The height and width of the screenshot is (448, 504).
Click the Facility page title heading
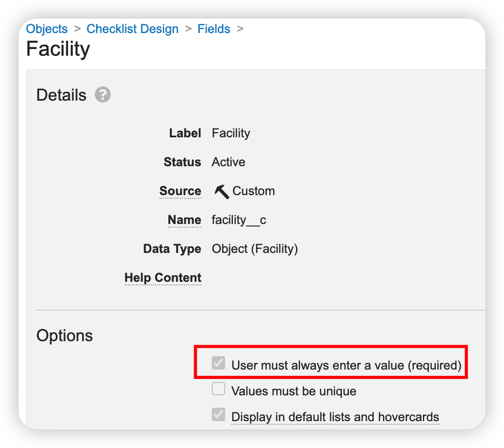58,49
